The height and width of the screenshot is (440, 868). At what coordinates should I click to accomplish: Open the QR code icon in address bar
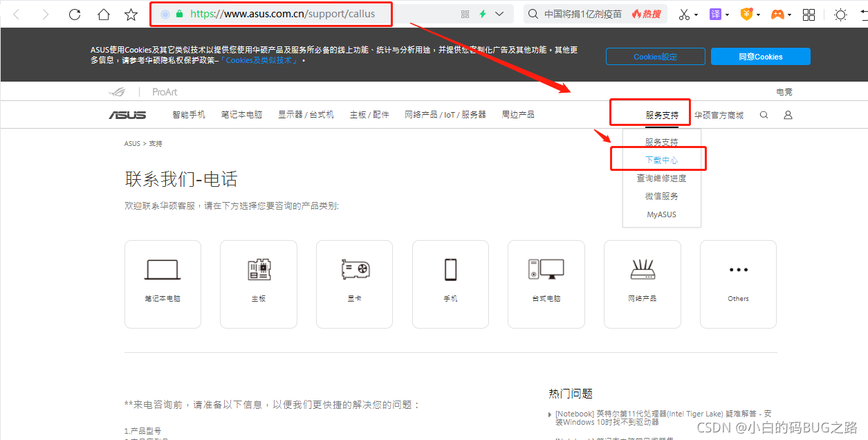(465, 14)
